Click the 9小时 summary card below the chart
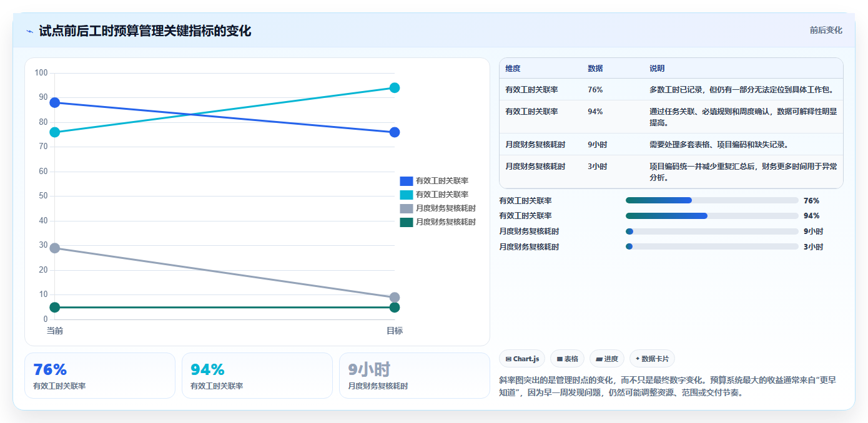The image size is (868, 423). tap(415, 376)
